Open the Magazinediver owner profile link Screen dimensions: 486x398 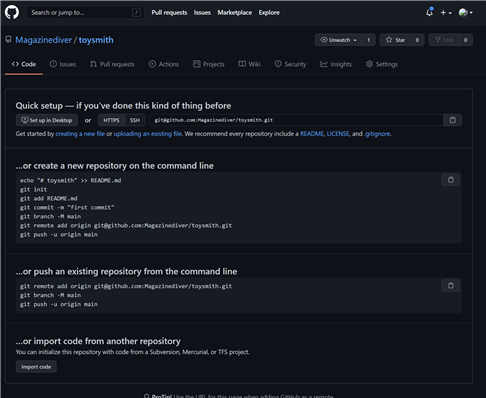coord(43,40)
